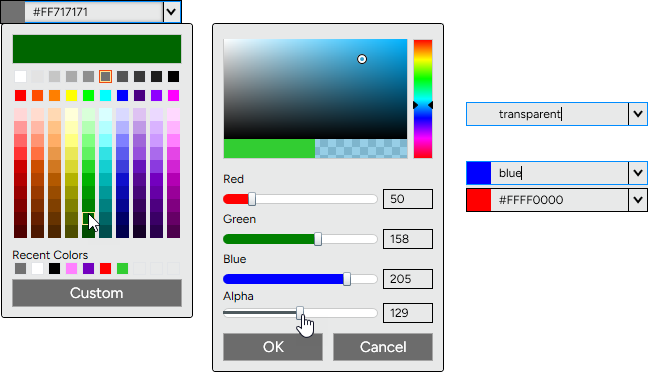Click the transparent color text field
The width and height of the screenshot is (648, 372).
tap(560, 114)
